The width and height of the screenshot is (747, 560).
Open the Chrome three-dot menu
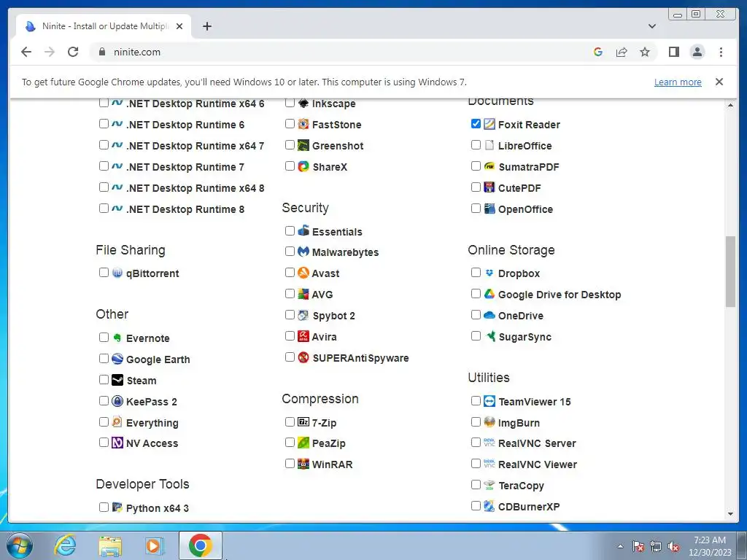click(721, 52)
